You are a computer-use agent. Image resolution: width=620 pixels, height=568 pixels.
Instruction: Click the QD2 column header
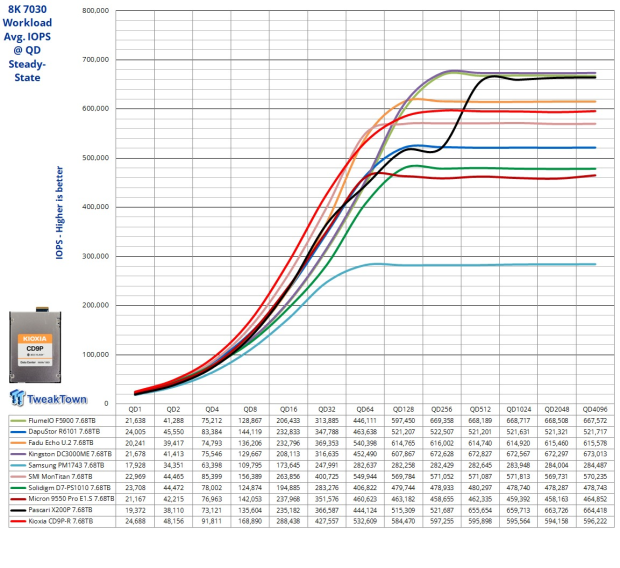click(x=173, y=409)
